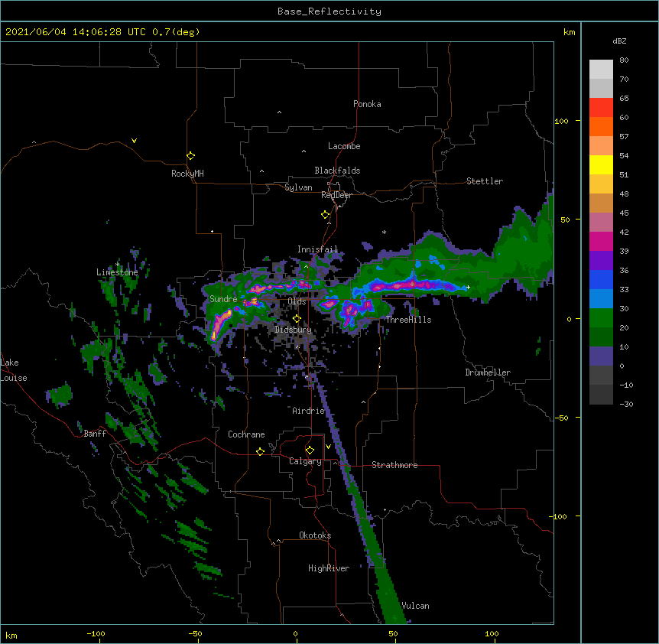
Task: Click the Vulcan label
Action: pos(416,606)
